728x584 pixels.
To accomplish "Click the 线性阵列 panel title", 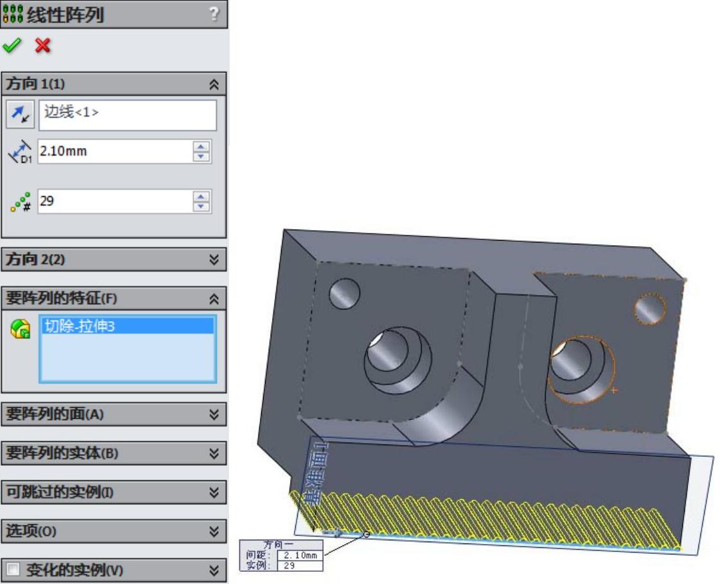I will tap(65, 15).
